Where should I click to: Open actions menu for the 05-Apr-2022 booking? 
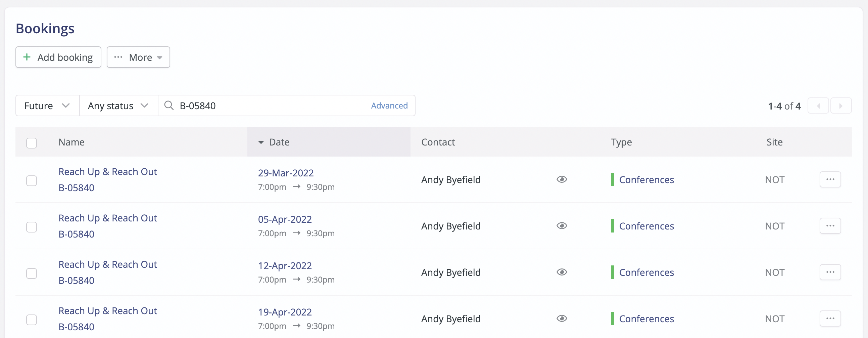click(x=830, y=226)
